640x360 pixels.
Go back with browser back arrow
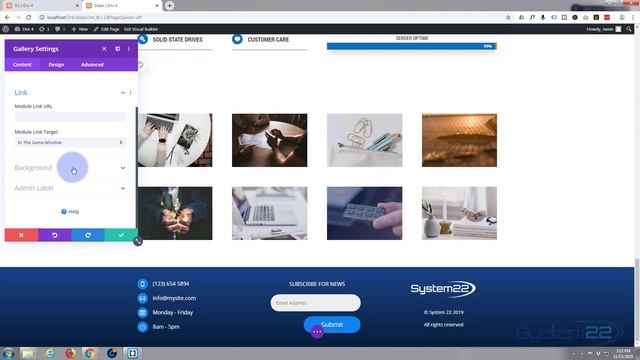tap(7, 17)
